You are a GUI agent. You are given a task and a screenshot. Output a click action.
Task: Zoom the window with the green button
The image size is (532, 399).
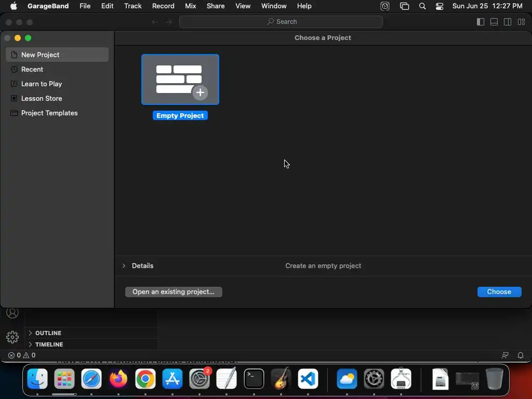click(28, 38)
